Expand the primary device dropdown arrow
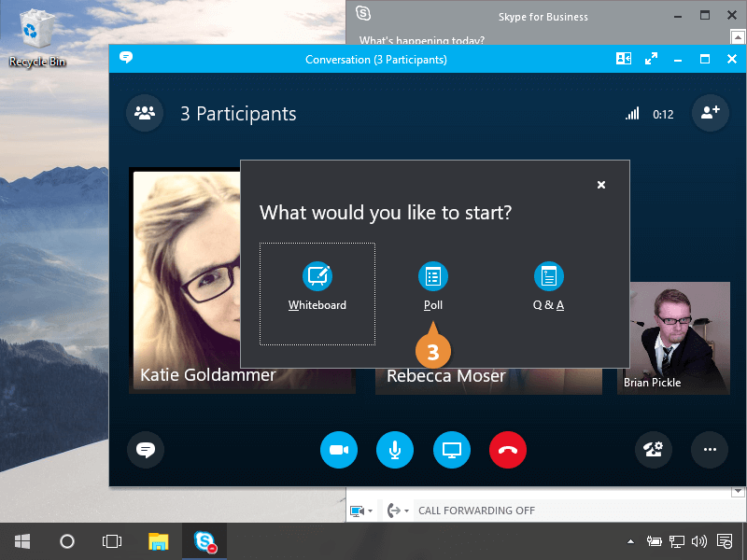Image resolution: width=747 pixels, height=560 pixels. pos(371,511)
